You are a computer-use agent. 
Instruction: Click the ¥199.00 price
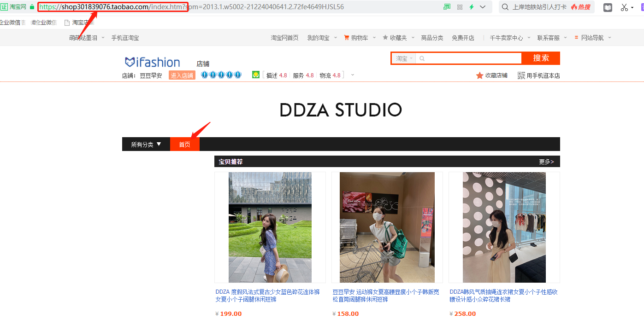tap(229, 314)
